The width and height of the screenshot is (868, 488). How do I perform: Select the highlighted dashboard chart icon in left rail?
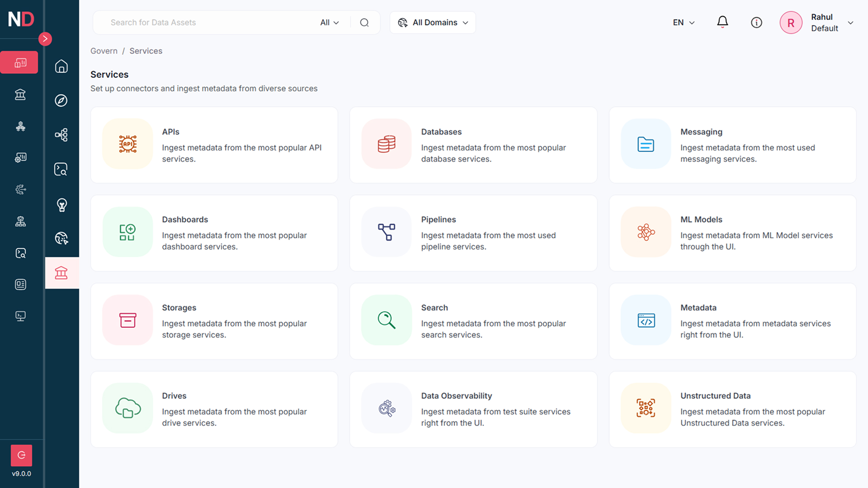pyautogui.click(x=19, y=62)
